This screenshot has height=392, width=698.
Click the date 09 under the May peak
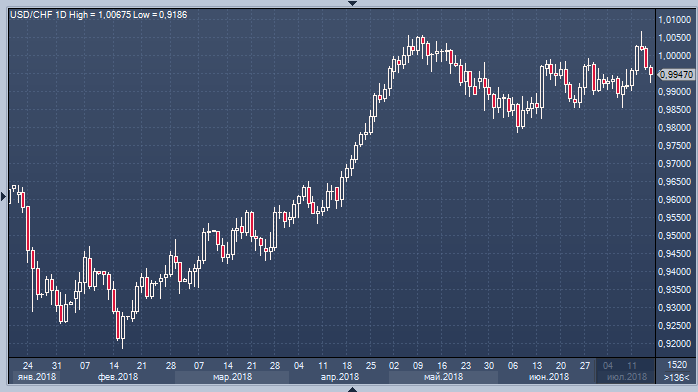418,365
